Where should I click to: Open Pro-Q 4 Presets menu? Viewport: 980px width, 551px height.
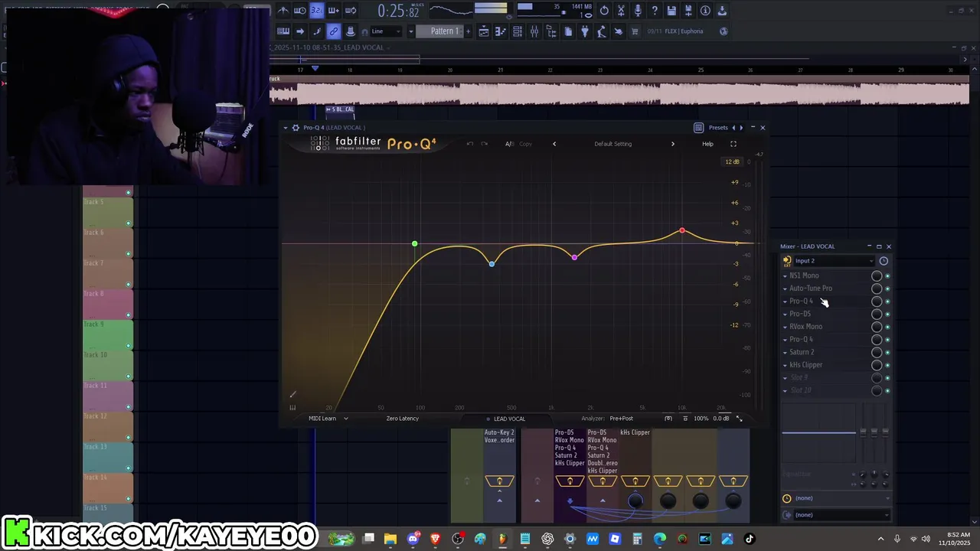pyautogui.click(x=718, y=128)
